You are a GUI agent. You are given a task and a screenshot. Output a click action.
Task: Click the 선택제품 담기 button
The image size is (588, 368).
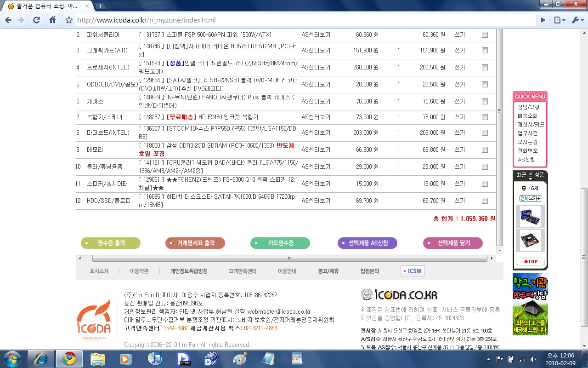pyautogui.click(x=453, y=243)
